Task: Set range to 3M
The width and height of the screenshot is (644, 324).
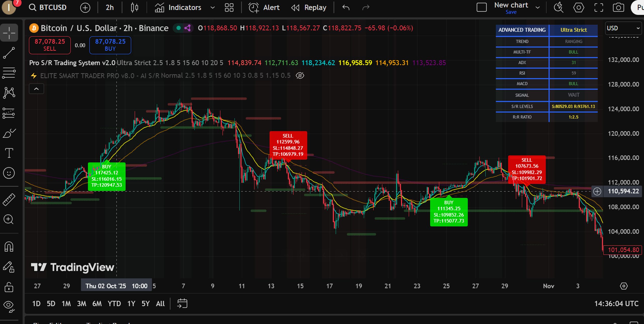Action: coord(82,304)
